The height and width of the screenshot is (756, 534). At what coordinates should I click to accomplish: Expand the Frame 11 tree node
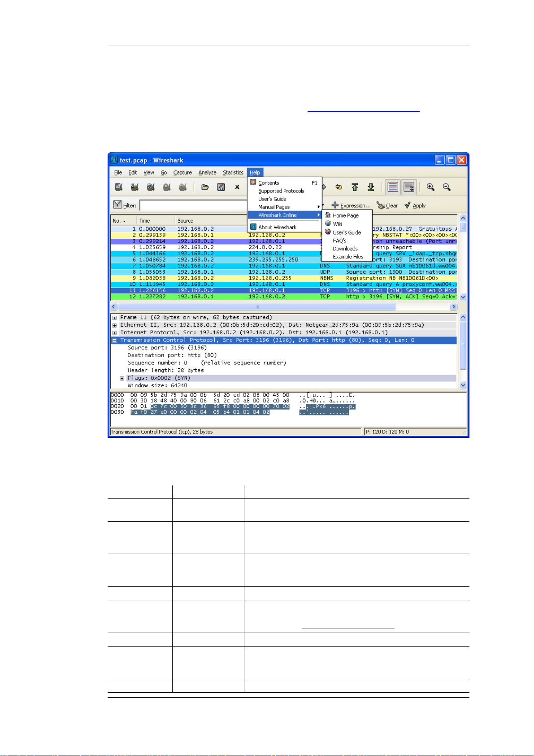click(x=115, y=318)
